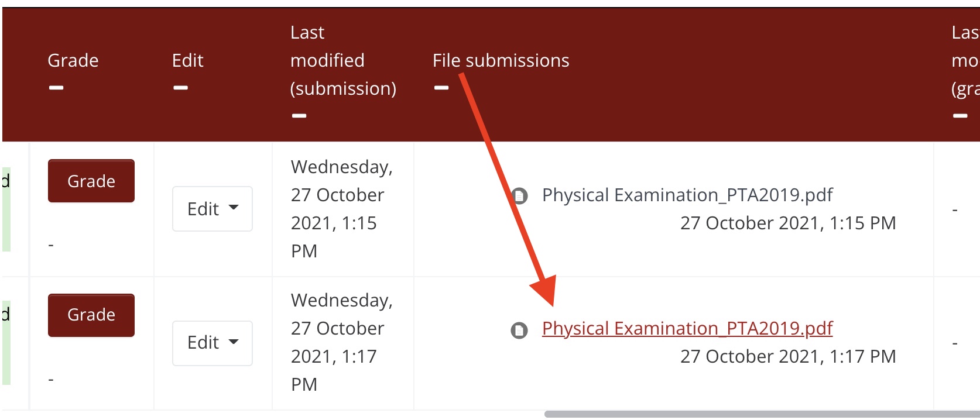This screenshot has height=420, width=980.
Task: Open Edit dropdown for the 1:15 PM submission
Action: click(x=212, y=209)
